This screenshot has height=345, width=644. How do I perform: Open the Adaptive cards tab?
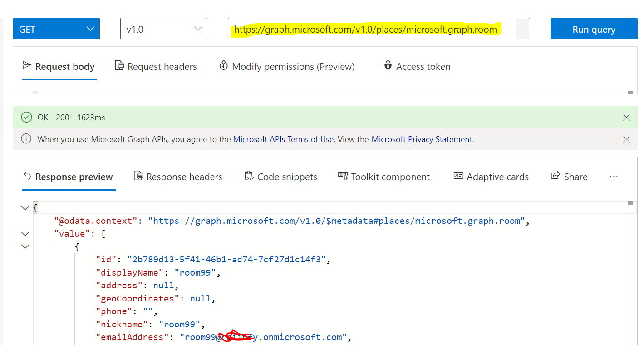click(x=491, y=177)
